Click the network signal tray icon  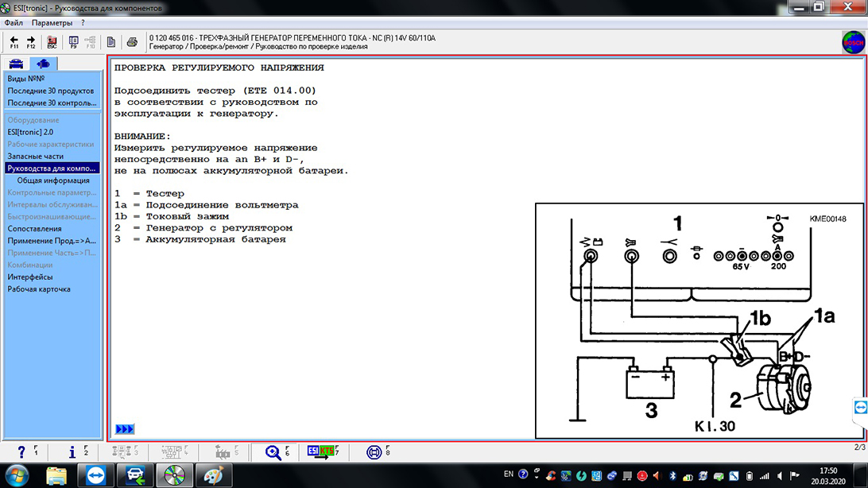click(765, 476)
